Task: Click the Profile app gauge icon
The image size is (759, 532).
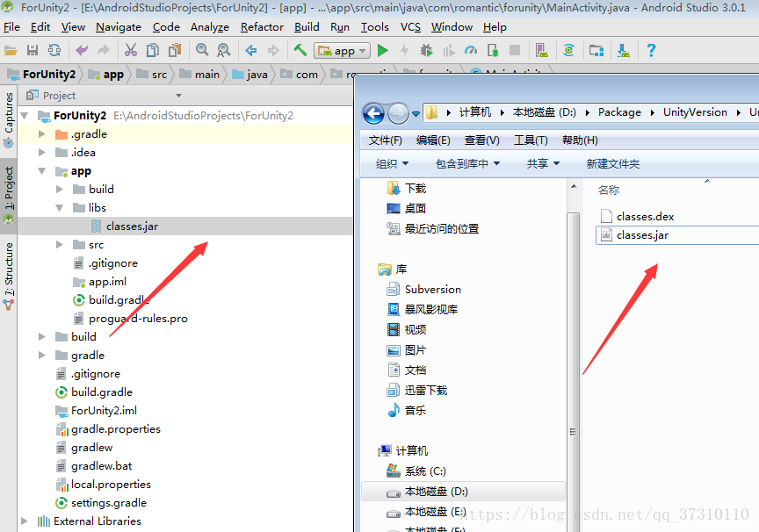Action: 471,50
